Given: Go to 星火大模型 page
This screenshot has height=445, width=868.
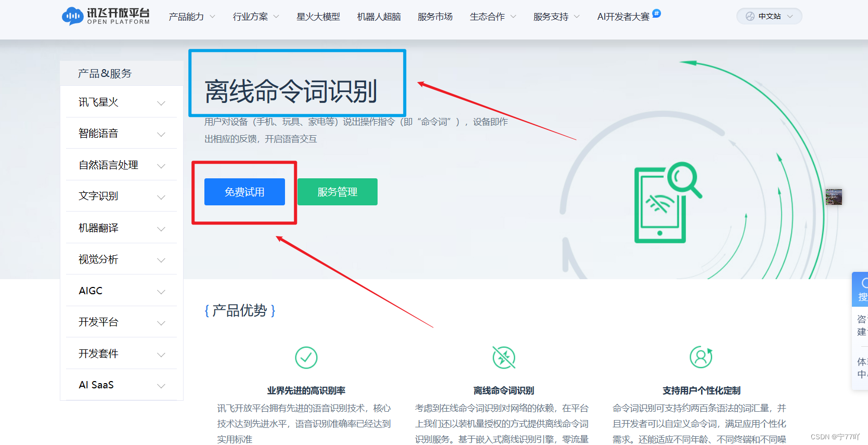Looking at the screenshot, I should 318,17.
